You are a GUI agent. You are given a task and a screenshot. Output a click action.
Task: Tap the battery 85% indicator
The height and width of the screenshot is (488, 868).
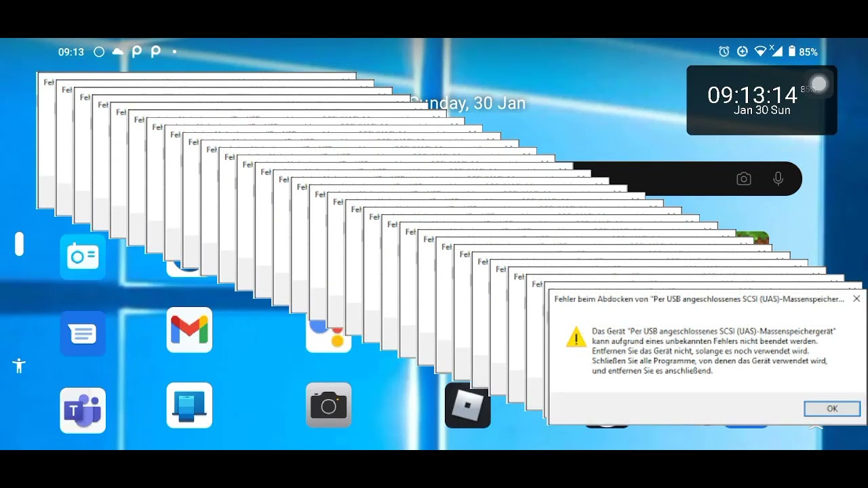802,52
